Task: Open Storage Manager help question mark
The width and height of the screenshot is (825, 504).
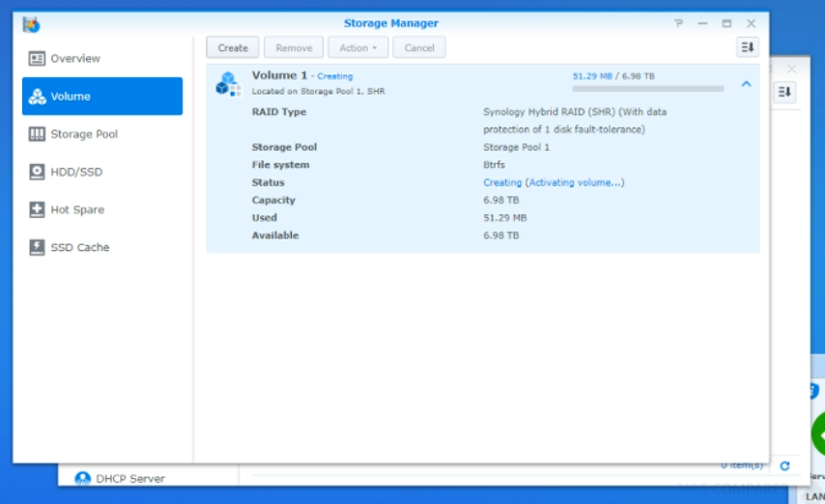Action: [x=678, y=24]
